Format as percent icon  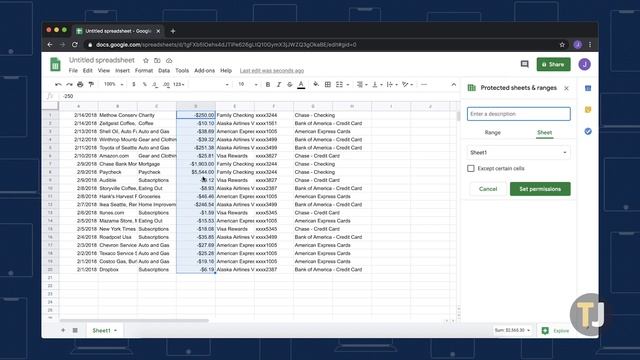coord(144,84)
